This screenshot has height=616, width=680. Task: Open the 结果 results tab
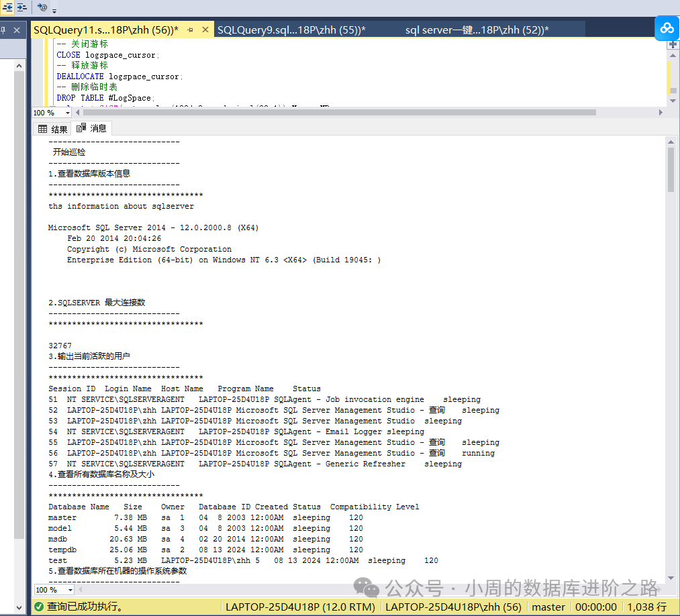(x=52, y=129)
